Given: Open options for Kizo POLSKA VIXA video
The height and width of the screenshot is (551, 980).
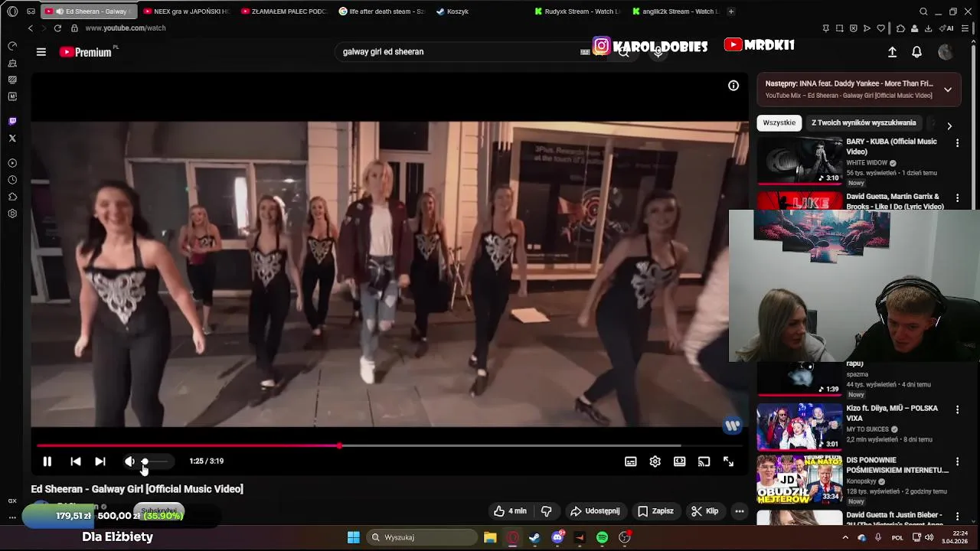Looking at the screenshot, I should pyautogui.click(x=957, y=410).
